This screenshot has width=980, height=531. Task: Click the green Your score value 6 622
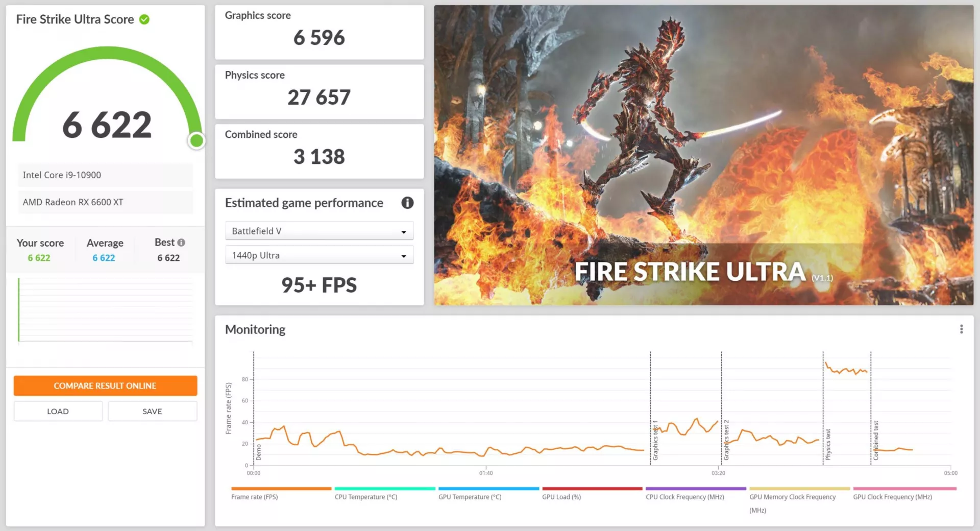pos(39,258)
